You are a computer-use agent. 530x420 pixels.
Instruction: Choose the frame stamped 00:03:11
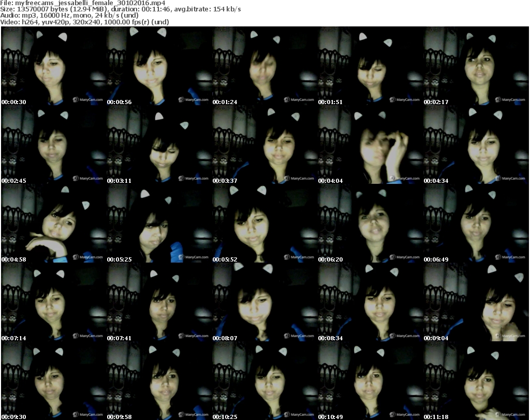[x=159, y=144]
